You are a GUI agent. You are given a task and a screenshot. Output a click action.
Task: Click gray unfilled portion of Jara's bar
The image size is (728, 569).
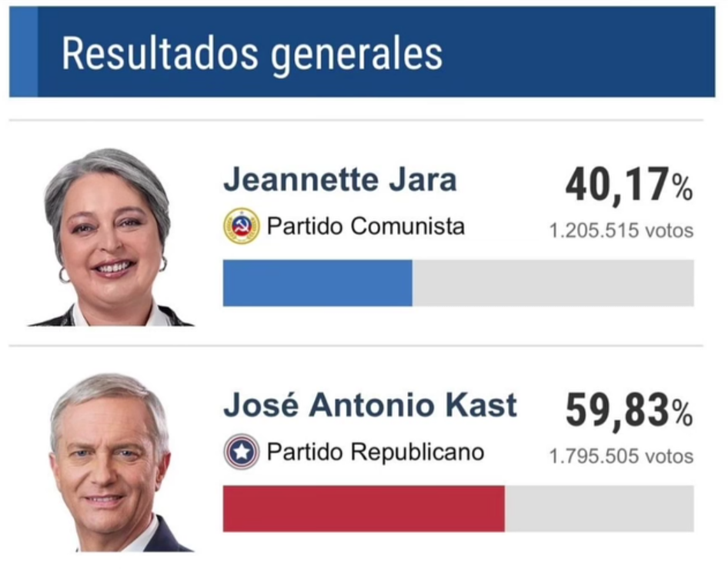553,283
